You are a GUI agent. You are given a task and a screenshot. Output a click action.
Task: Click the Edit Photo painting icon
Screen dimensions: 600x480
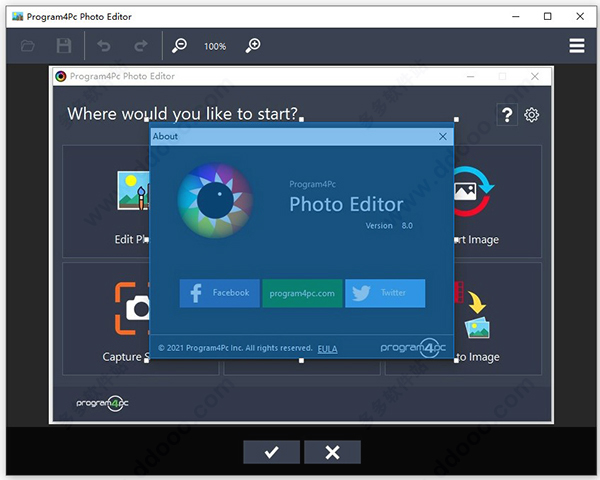(133, 191)
